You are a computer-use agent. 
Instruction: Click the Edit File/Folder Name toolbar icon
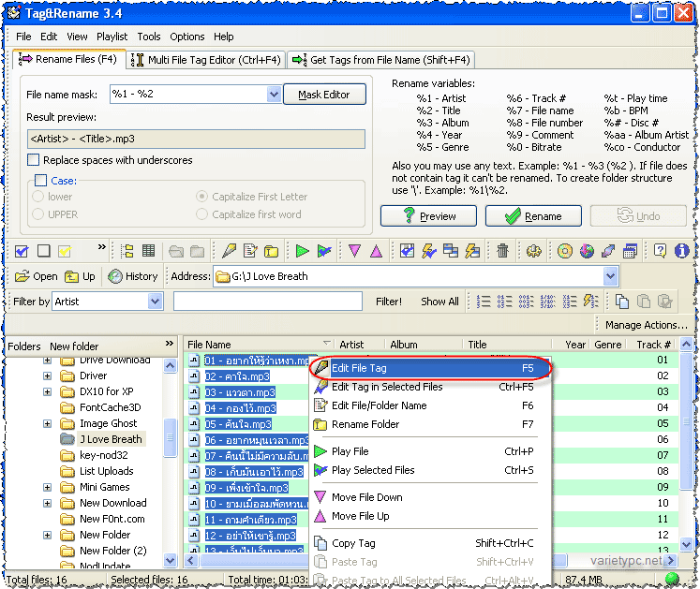click(250, 251)
